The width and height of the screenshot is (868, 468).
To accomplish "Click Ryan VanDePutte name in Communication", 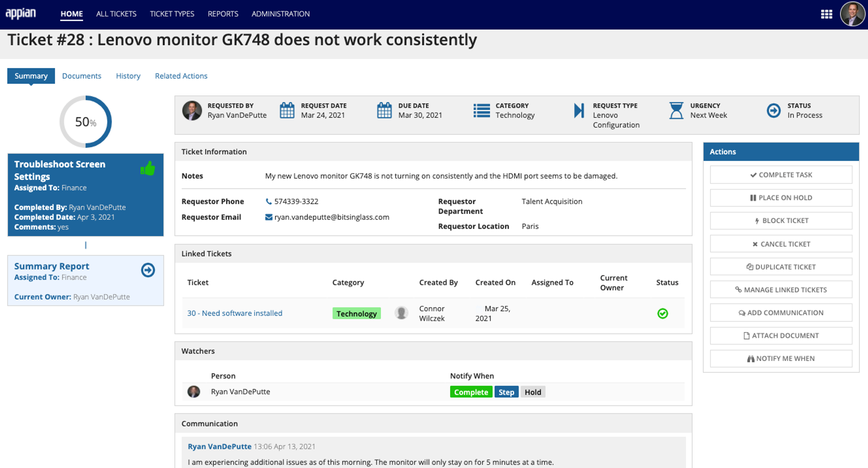I will click(x=220, y=447).
